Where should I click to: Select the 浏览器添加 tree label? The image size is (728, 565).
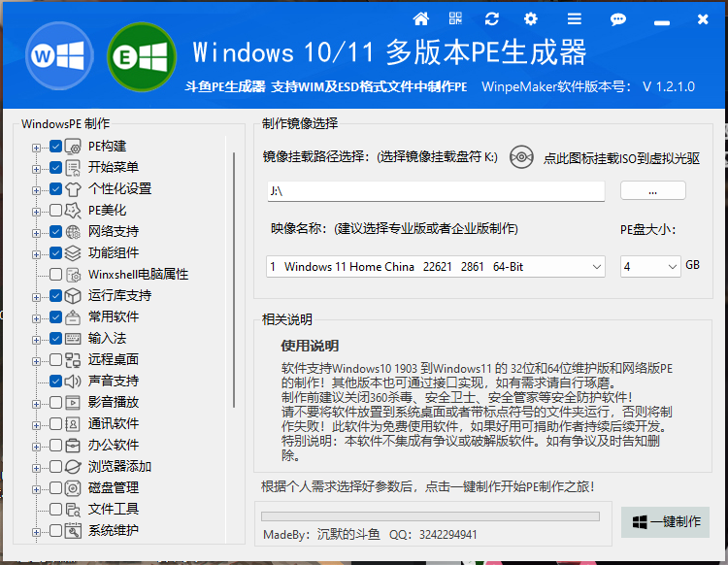119,466
